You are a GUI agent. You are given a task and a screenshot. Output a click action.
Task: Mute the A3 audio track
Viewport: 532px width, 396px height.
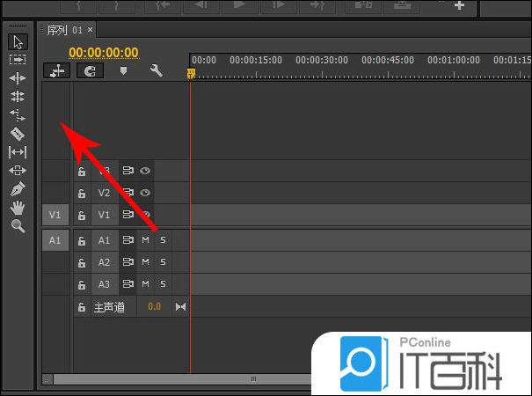pyautogui.click(x=146, y=283)
